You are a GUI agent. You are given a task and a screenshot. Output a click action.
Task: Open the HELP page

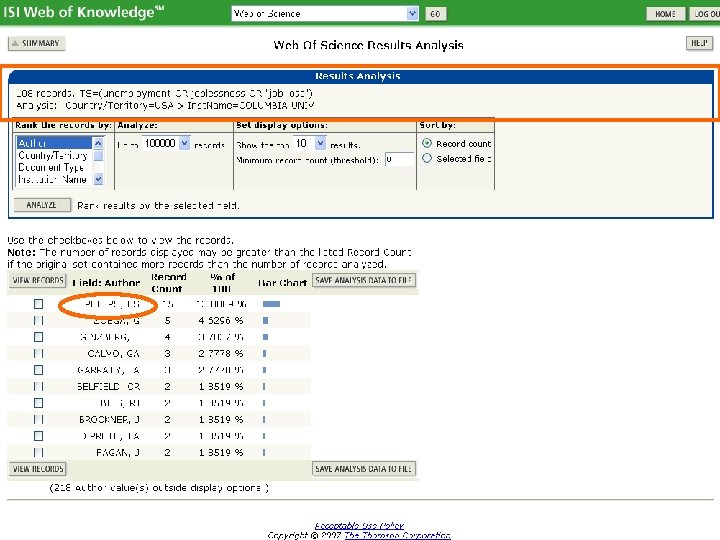[x=699, y=43]
